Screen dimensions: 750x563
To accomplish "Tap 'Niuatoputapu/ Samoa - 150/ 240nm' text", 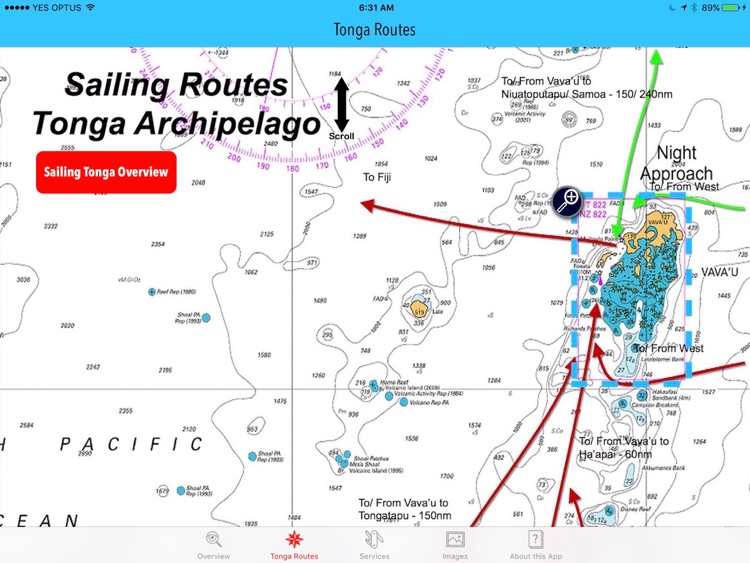I will pyautogui.click(x=587, y=94).
